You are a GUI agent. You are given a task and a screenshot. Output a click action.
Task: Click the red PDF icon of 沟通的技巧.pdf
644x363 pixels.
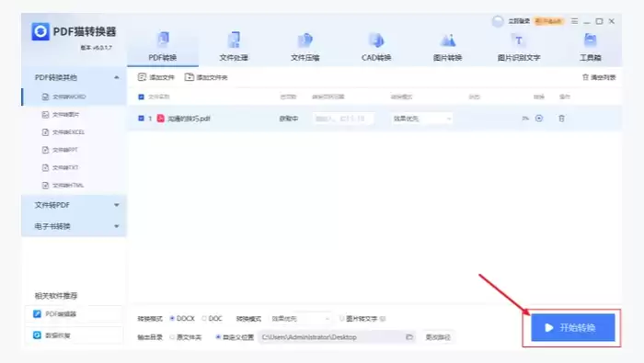click(161, 119)
